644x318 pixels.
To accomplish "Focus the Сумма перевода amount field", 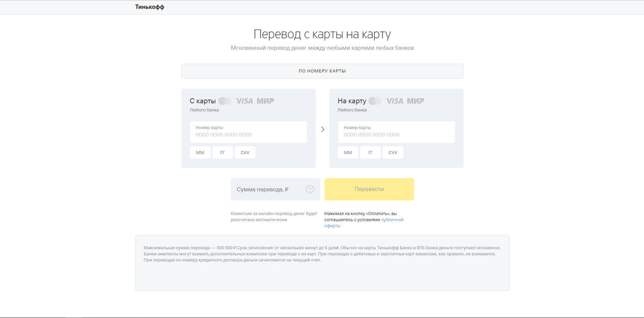I will [275, 189].
